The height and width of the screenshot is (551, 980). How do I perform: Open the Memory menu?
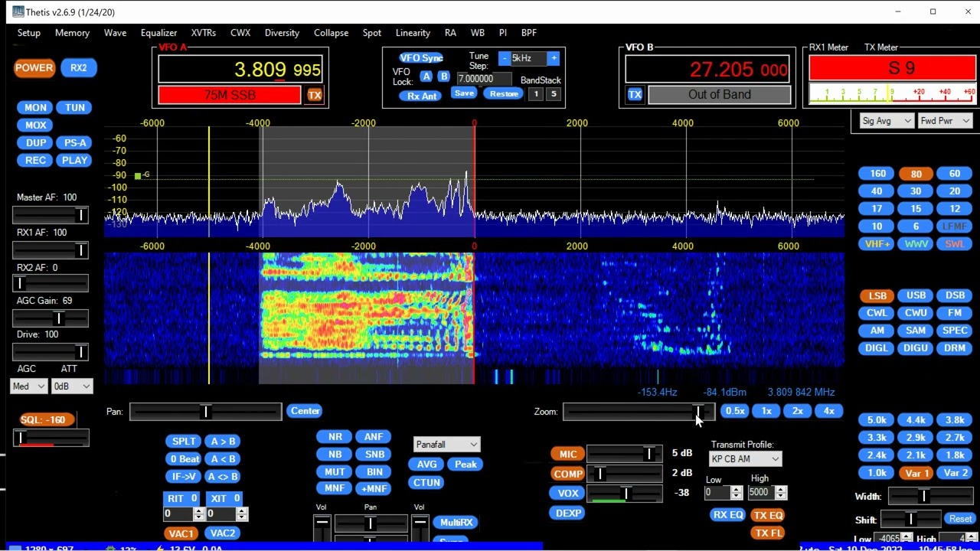point(72,33)
